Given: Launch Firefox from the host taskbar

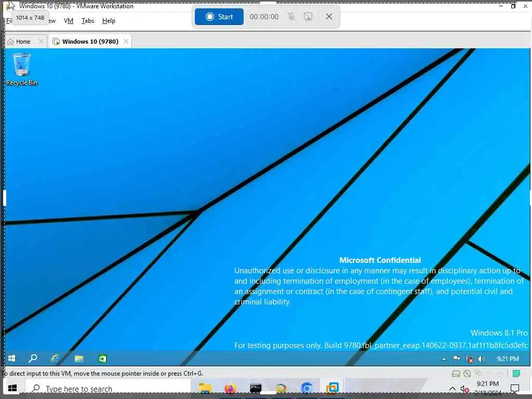Looking at the screenshot, I should click(230, 388).
